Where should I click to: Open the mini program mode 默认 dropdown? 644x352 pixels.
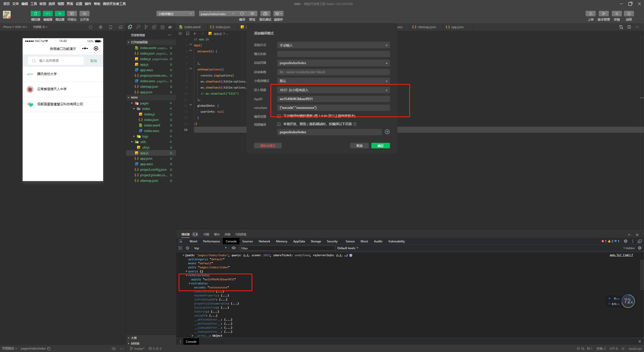[x=333, y=81]
